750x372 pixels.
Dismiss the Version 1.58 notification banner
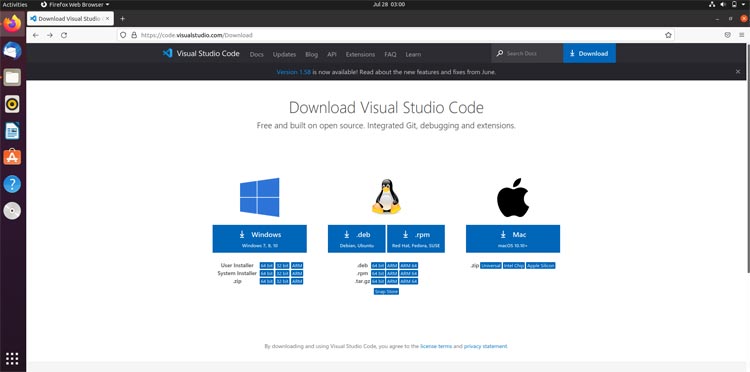738,71
